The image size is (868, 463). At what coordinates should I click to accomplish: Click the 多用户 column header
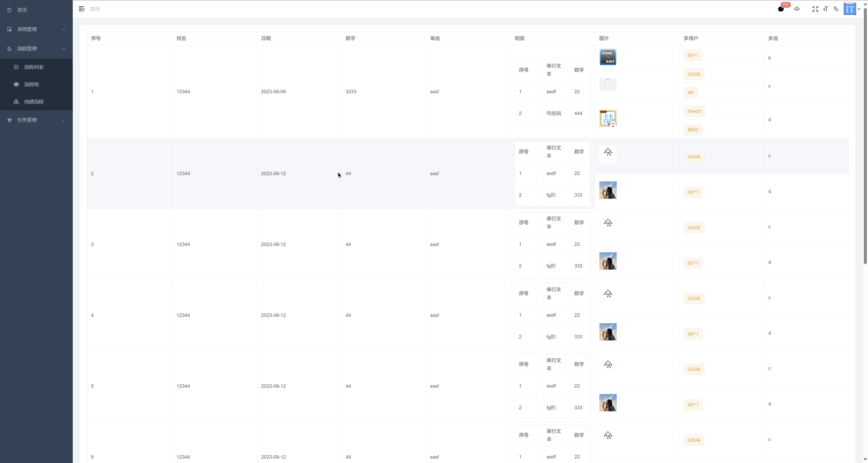pos(691,38)
